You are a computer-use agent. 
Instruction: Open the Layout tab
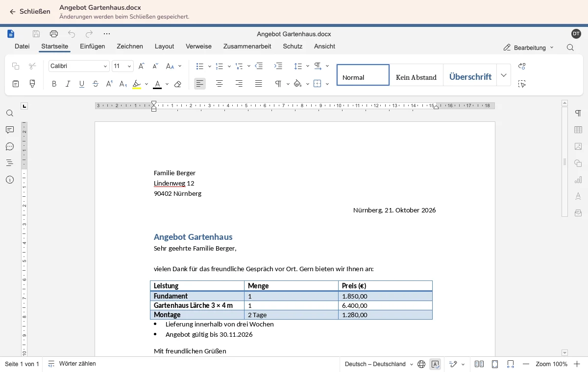(164, 46)
